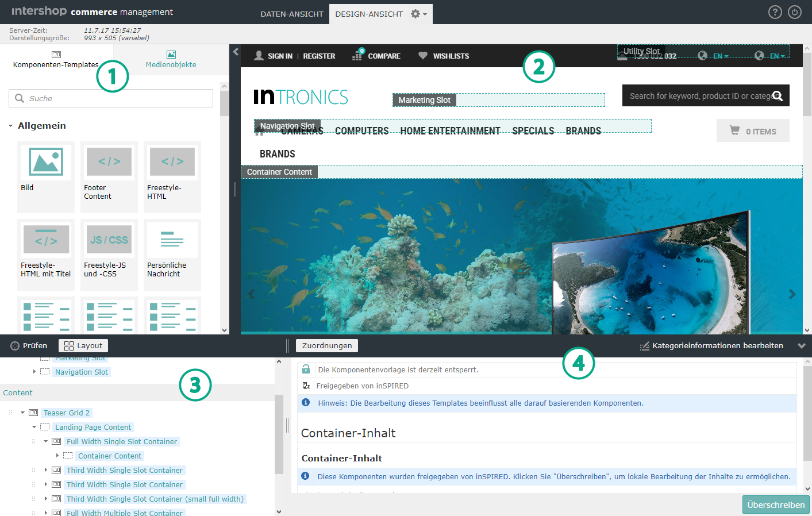This screenshot has width=812, height=516.
Task: Expand the Navigation Slot tree item
Action: pyautogui.click(x=34, y=372)
